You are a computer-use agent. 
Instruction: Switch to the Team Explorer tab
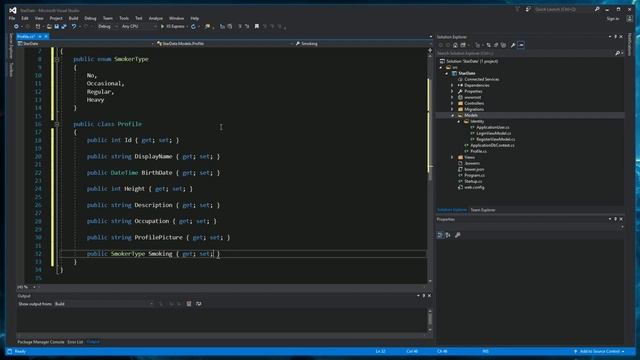pyautogui.click(x=483, y=210)
